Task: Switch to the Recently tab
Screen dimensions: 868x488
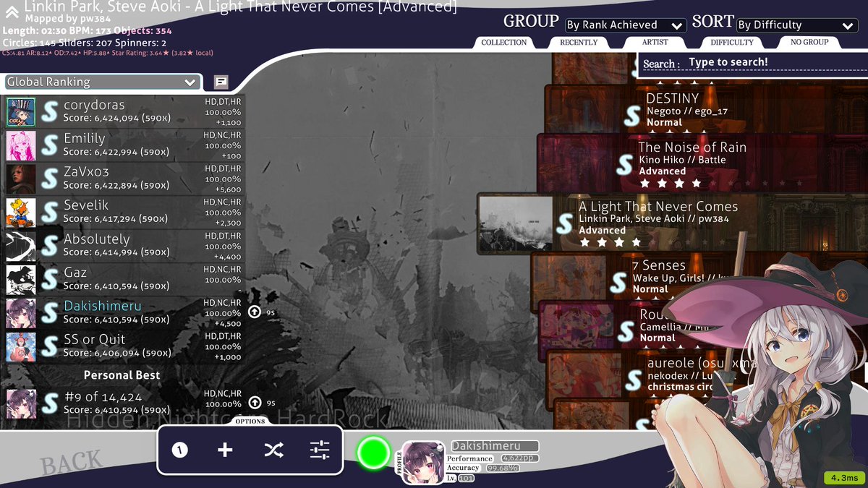Action: (579, 42)
